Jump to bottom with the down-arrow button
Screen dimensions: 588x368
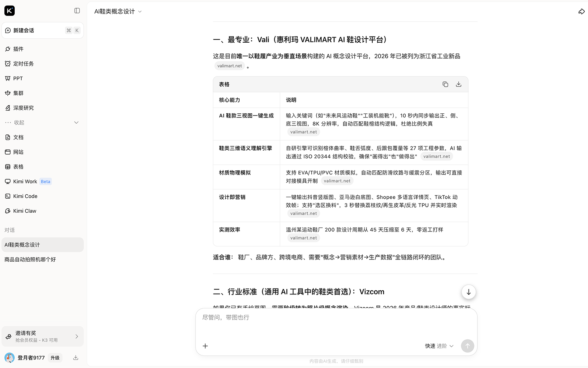(x=469, y=292)
